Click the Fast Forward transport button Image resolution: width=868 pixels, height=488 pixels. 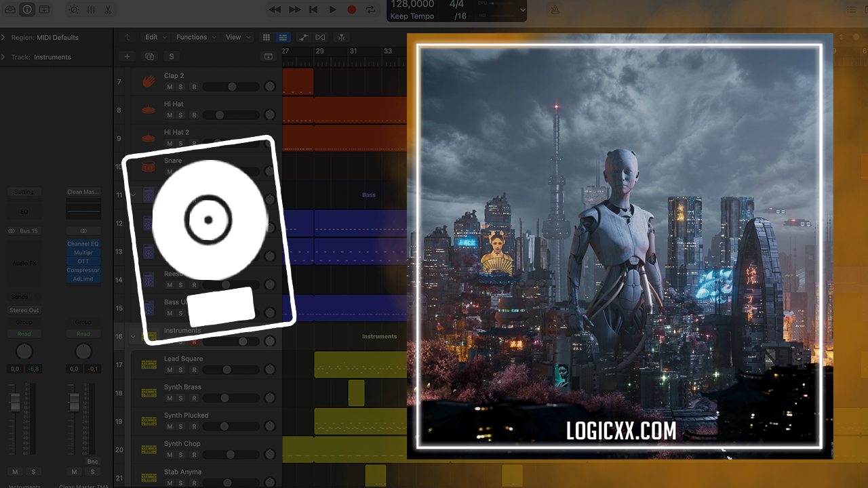tap(294, 9)
